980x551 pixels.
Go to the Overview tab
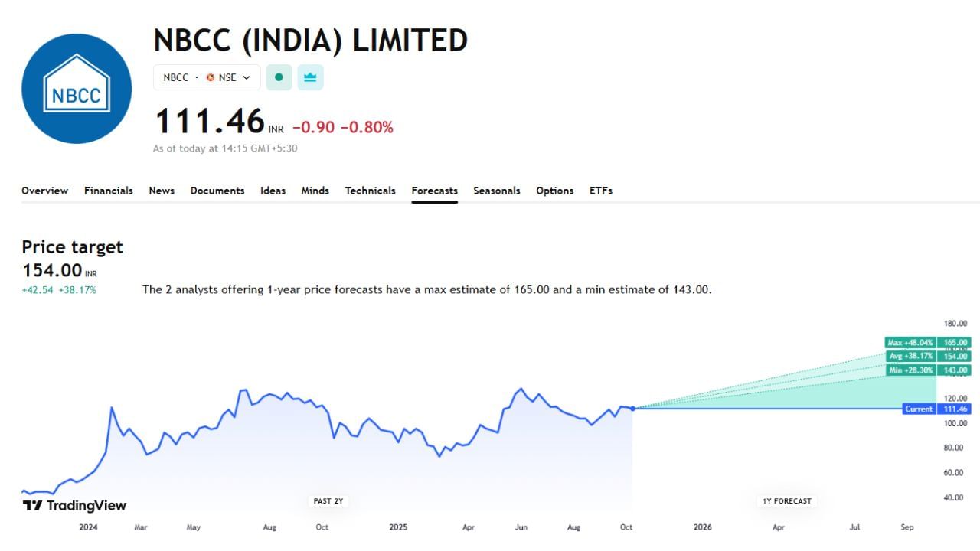click(44, 191)
